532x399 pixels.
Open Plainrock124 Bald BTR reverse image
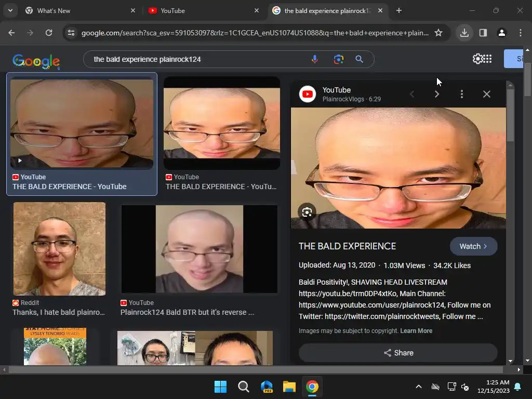pos(199,249)
